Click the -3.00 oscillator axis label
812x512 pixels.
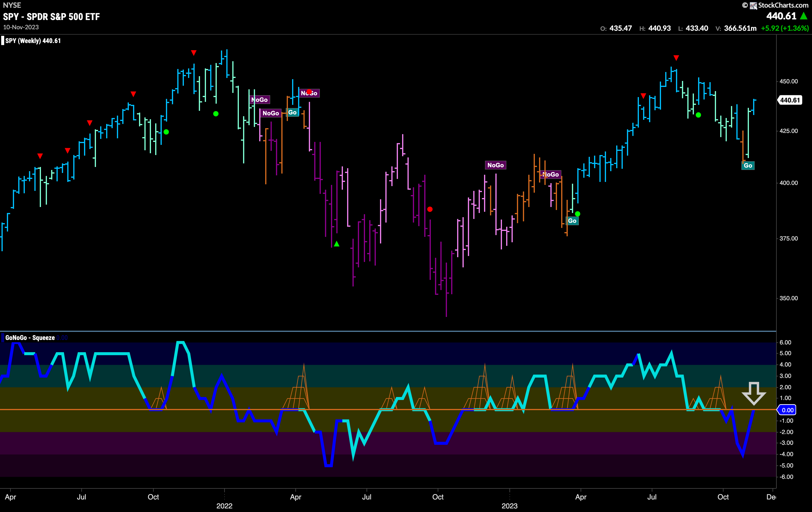pos(786,443)
